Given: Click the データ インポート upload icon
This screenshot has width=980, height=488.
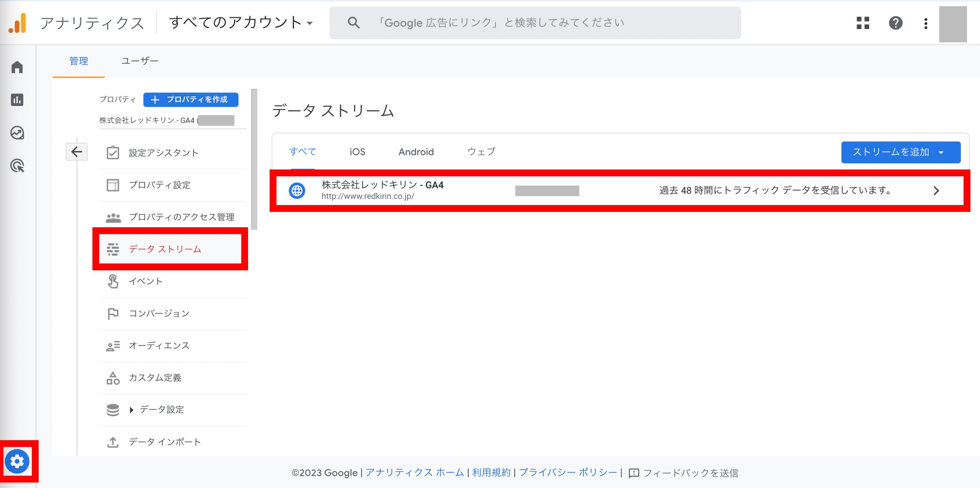Looking at the screenshot, I should click(113, 442).
